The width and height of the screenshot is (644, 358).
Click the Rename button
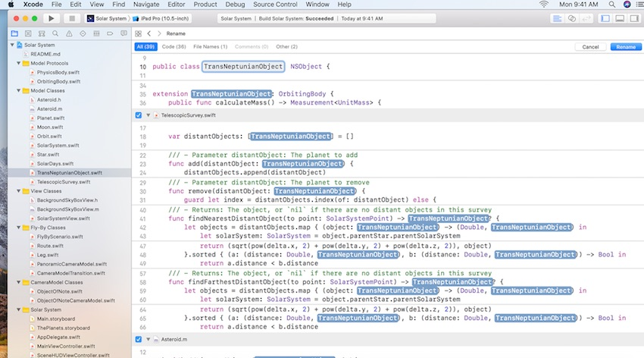pyautogui.click(x=625, y=47)
